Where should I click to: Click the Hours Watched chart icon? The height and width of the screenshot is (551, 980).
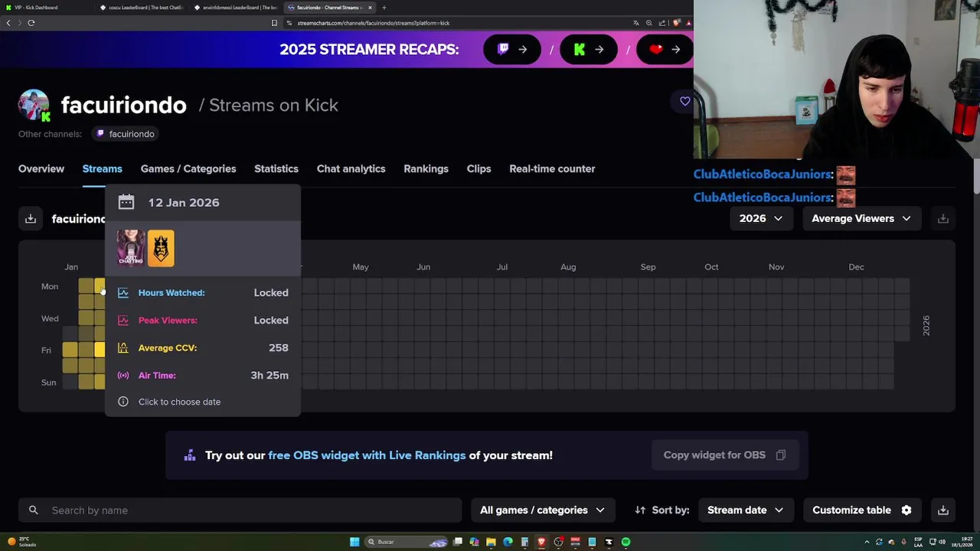tap(122, 292)
